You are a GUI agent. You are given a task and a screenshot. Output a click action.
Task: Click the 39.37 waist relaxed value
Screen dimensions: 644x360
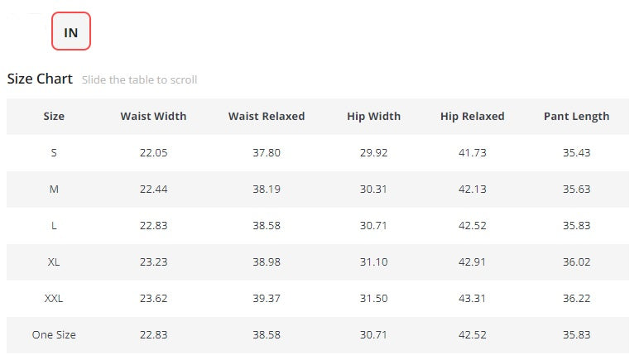[267, 299]
